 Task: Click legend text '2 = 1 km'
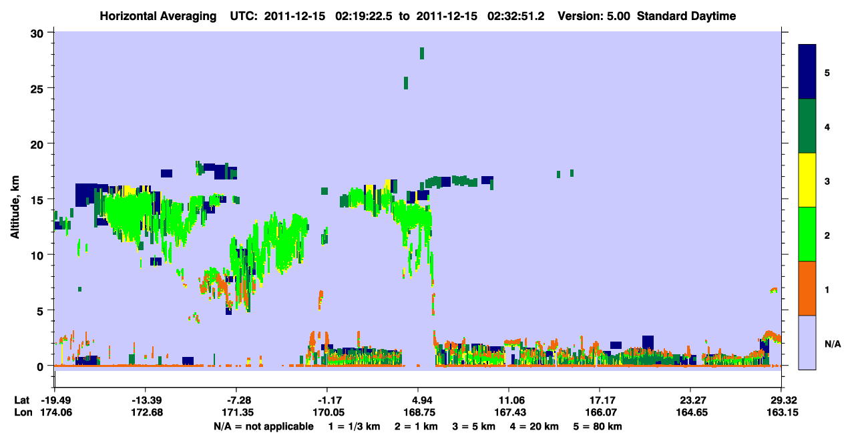(x=417, y=426)
